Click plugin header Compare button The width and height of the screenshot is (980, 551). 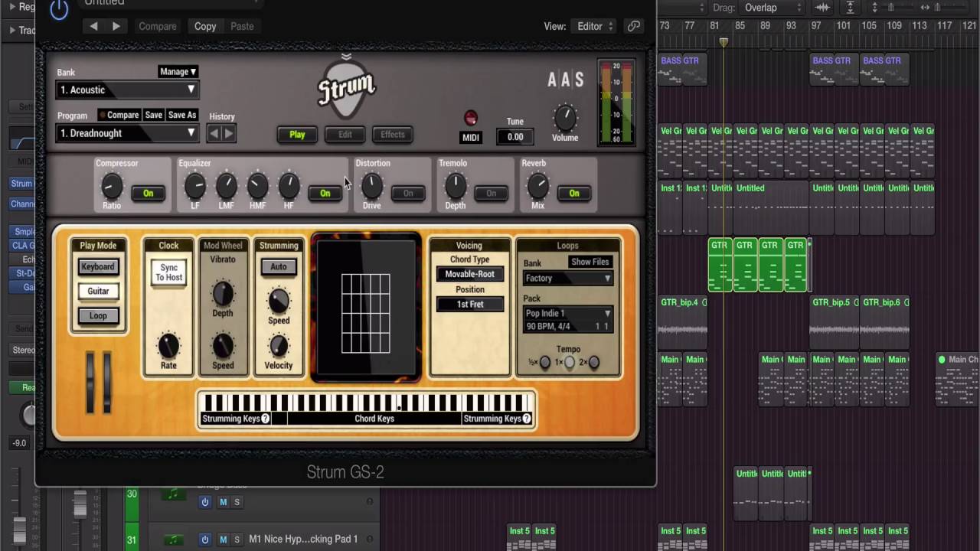158,26
